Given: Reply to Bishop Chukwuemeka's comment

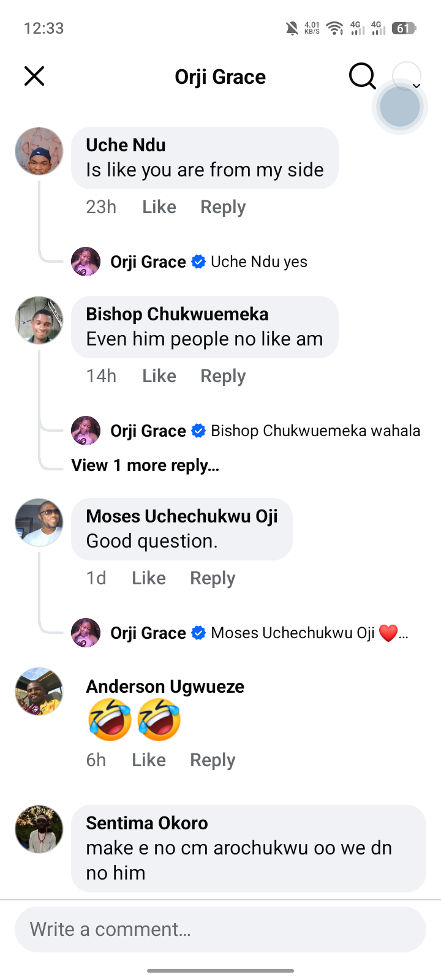Looking at the screenshot, I should coord(223,376).
